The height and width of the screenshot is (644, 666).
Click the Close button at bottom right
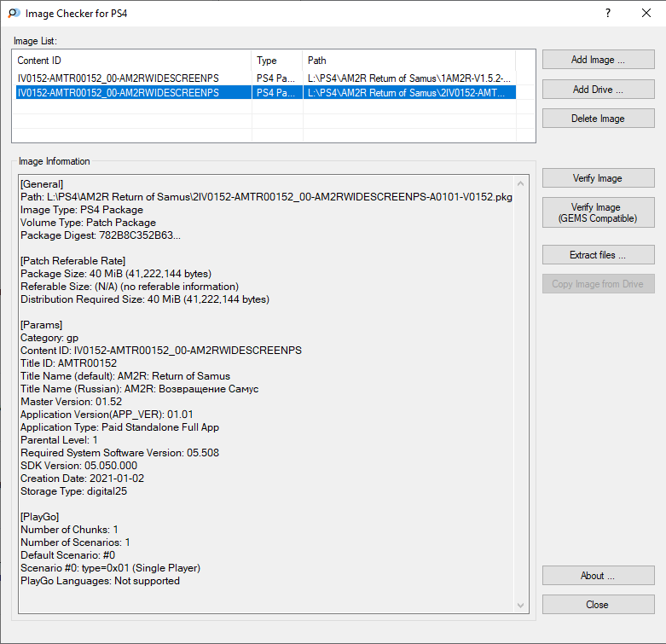[598, 605]
